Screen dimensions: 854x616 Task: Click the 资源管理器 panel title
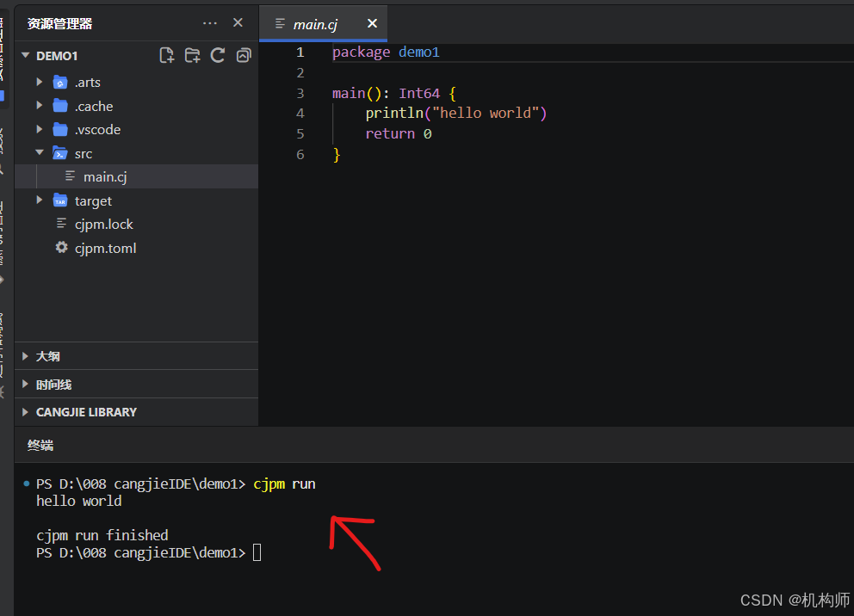(60, 24)
